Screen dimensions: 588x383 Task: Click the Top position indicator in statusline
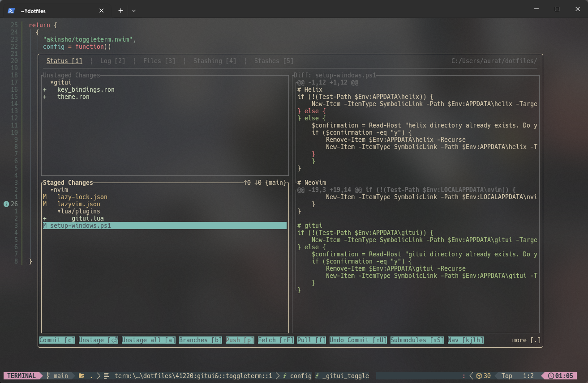[507, 376]
